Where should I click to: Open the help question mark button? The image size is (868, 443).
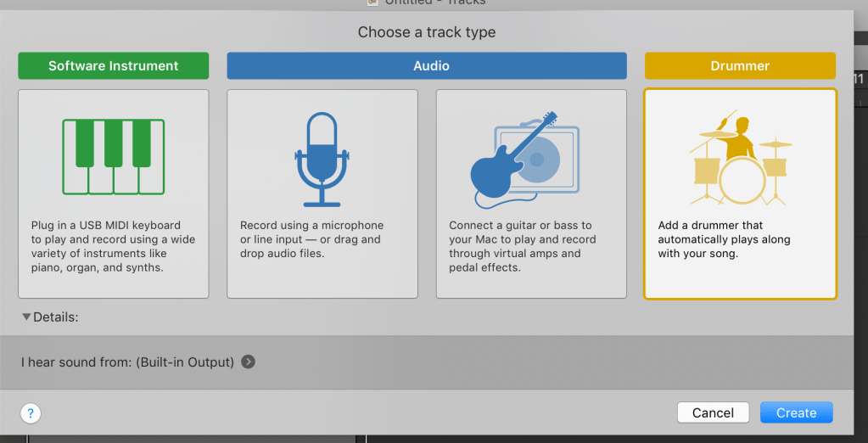coord(31,413)
